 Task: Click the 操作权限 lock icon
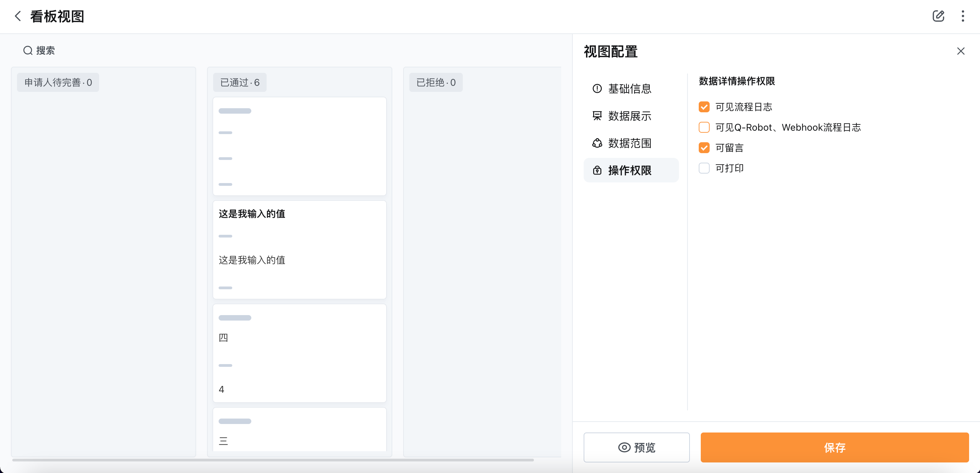pyautogui.click(x=597, y=170)
